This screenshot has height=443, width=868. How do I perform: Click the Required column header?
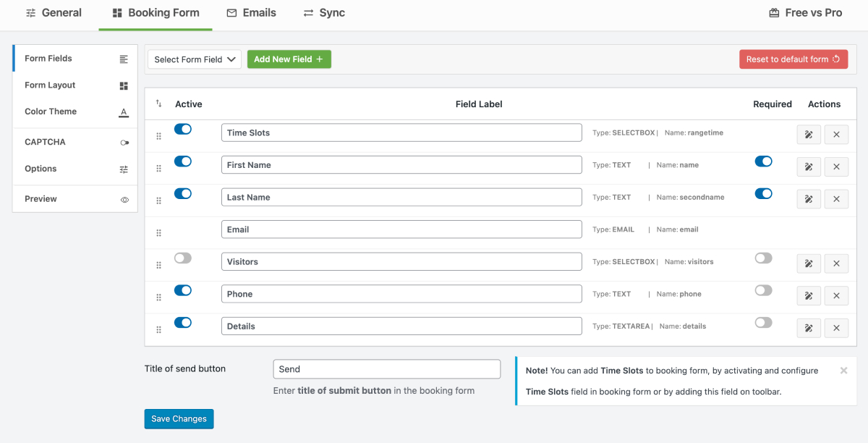coord(773,104)
